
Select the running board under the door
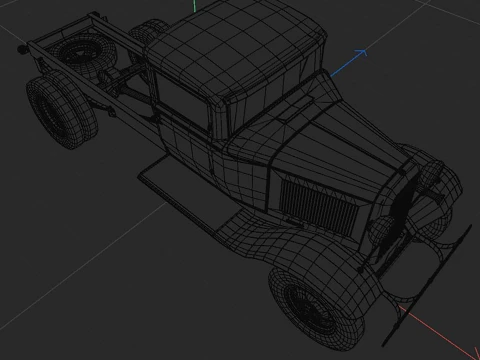(190, 193)
